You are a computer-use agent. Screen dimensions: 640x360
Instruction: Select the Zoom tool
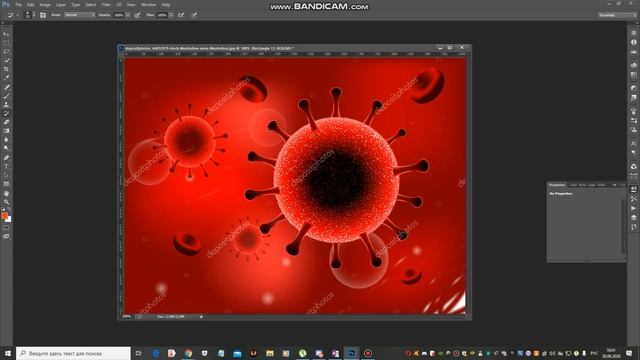pos(6,202)
